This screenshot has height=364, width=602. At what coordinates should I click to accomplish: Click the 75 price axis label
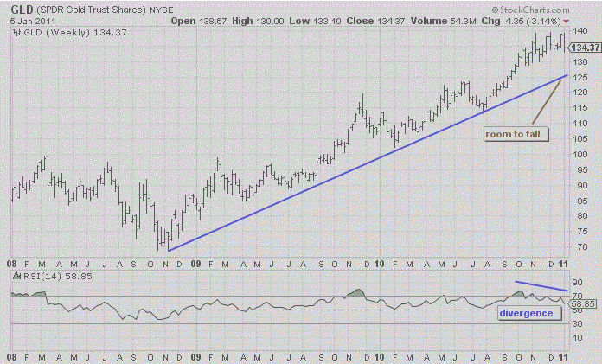pyautogui.click(x=582, y=232)
